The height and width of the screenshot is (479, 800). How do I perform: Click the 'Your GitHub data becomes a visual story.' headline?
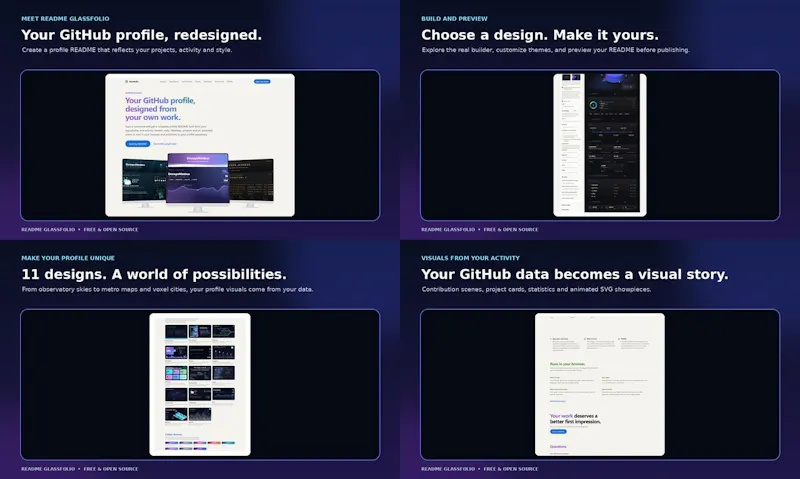coord(574,274)
